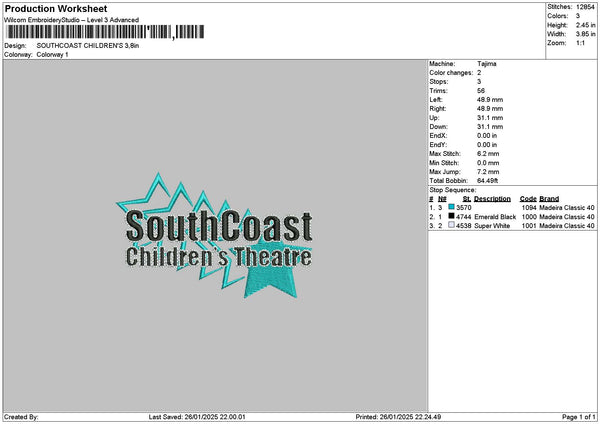Click the 'Super White' description

492,226
